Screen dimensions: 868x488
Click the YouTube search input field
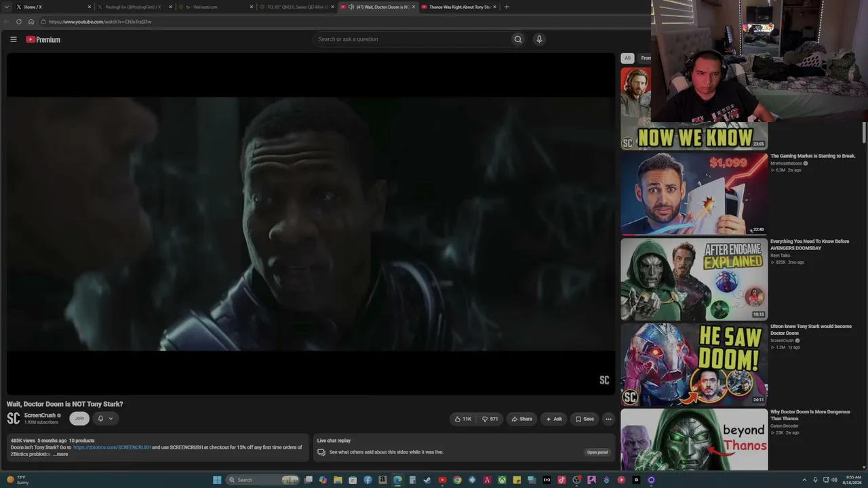[x=414, y=39]
